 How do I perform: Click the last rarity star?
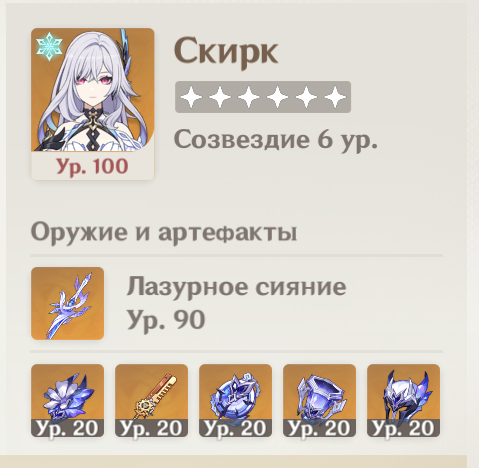coord(335,97)
